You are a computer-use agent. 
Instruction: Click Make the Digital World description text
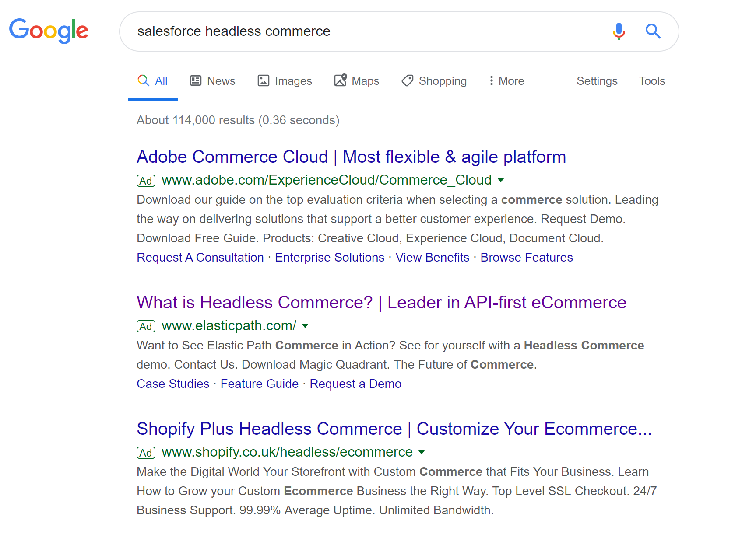397,491
